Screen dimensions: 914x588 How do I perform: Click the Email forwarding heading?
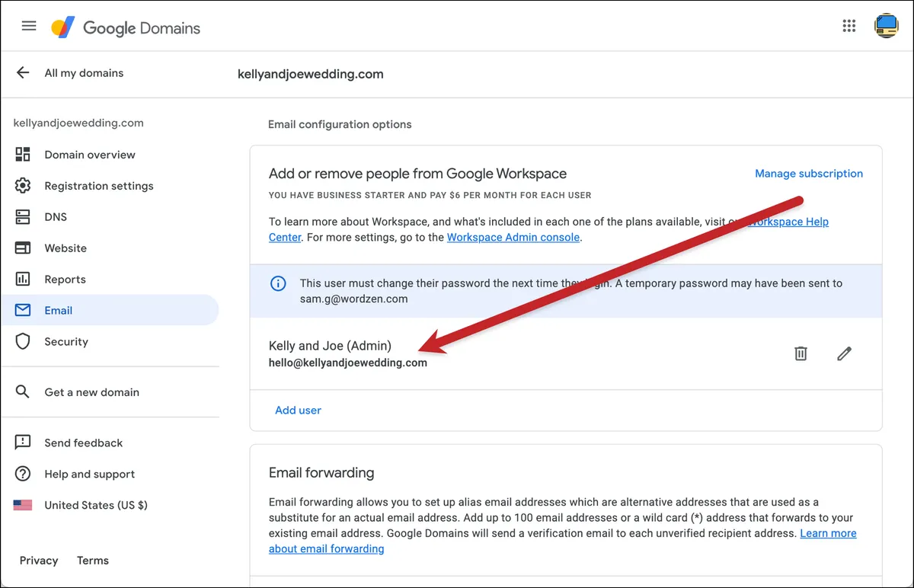tap(321, 472)
